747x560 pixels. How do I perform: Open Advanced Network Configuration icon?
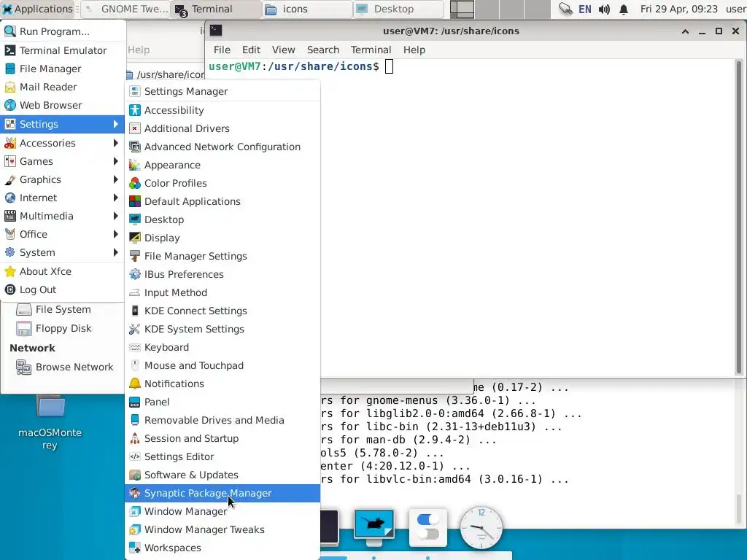[135, 147]
